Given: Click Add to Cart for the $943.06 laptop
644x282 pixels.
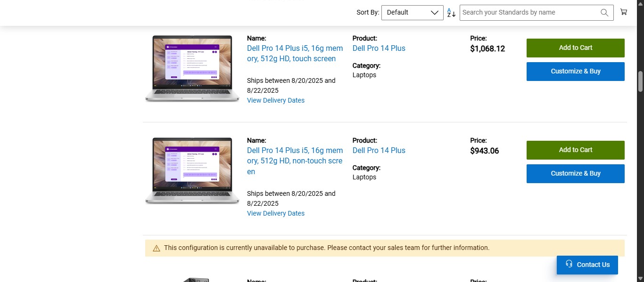Looking at the screenshot, I should coord(575,150).
